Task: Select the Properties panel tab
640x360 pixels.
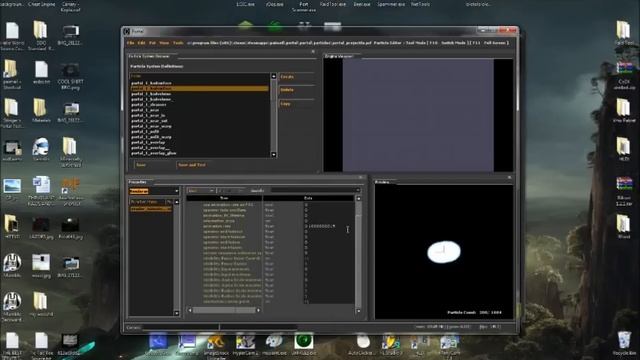Action: (x=138, y=182)
